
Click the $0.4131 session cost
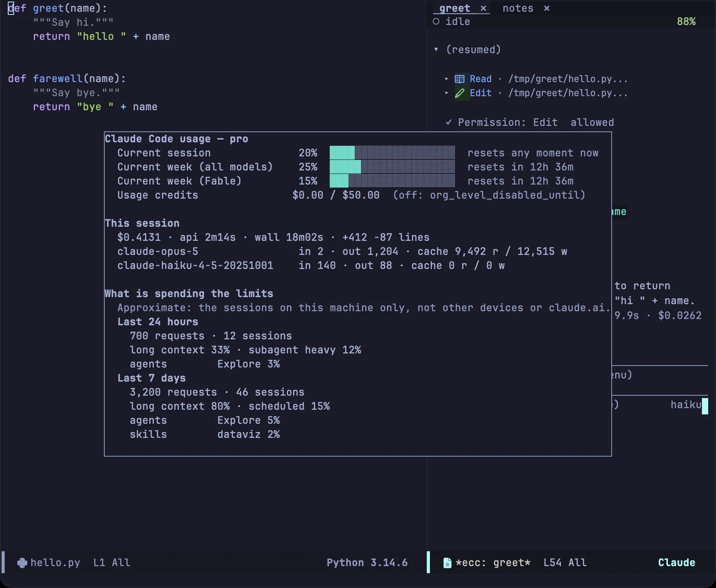(x=139, y=237)
